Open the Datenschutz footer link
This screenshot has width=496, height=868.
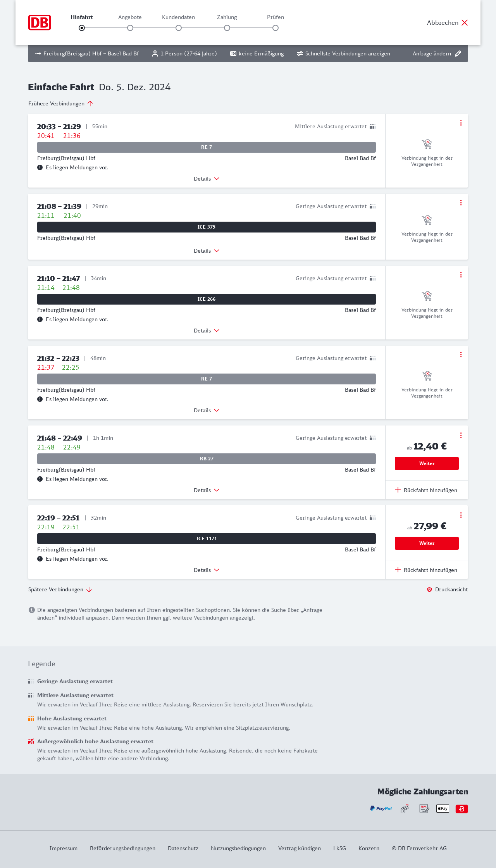pyautogui.click(x=183, y=848)
